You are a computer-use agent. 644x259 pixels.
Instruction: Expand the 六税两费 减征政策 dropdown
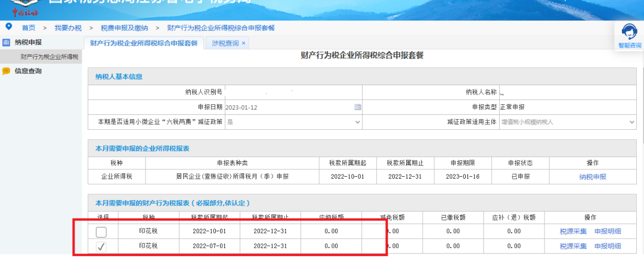point(358,122)
